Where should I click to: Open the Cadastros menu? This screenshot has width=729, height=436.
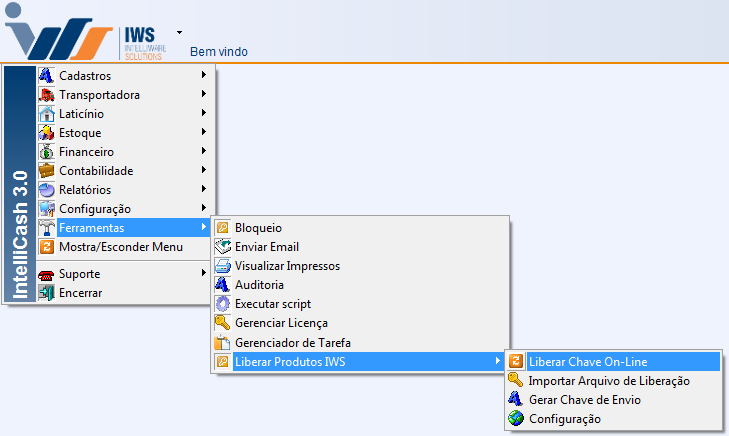click(x=124, y=75)
